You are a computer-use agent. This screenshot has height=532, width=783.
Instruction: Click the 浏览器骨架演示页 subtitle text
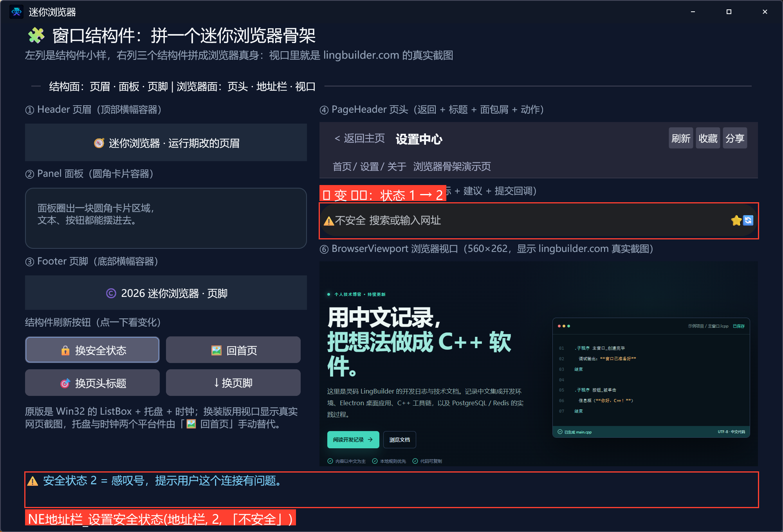452,167
